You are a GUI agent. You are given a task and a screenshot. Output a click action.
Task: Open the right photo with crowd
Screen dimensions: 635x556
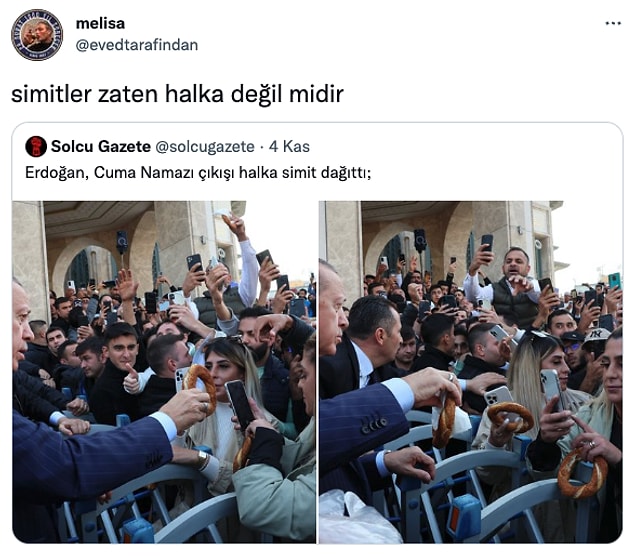[x=471, y=372]
